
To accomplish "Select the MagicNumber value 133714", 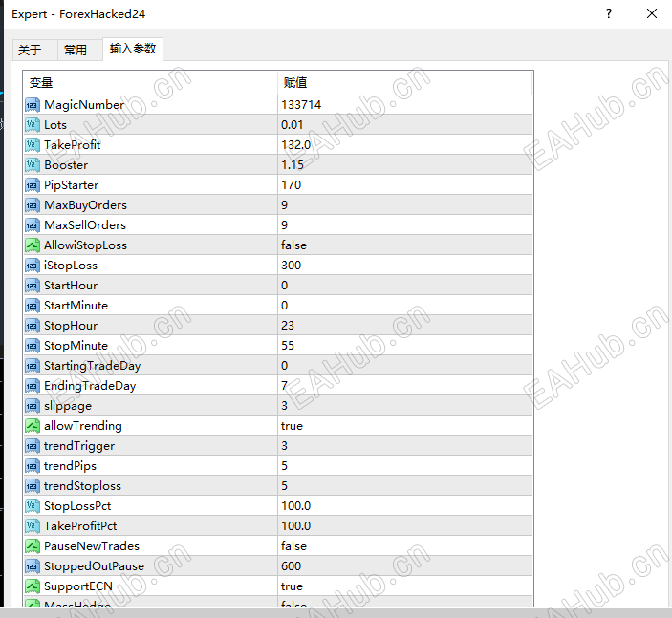I will pos(301,105).
